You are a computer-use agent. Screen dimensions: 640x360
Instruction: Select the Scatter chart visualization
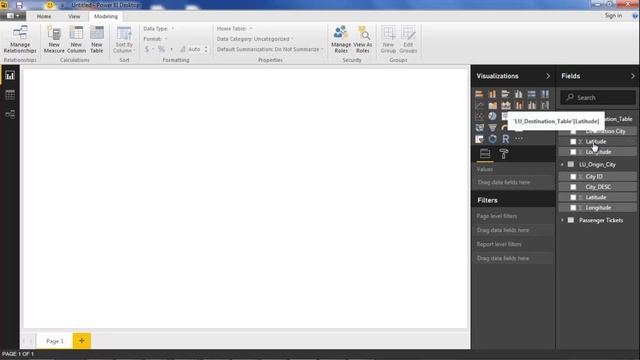pos(479,116)
